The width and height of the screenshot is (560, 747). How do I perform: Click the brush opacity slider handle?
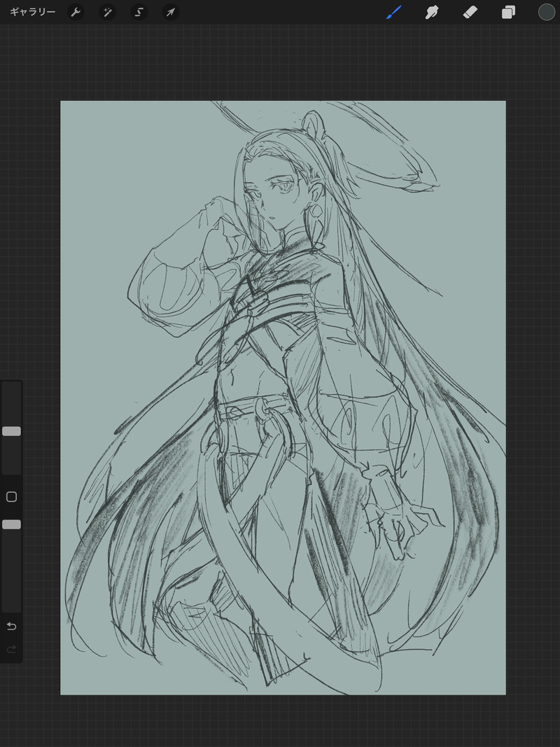[11, 524]
